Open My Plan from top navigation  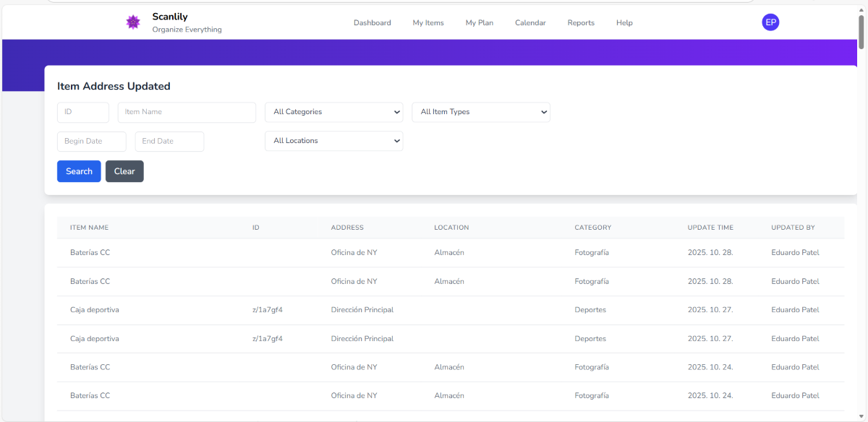pyautogui.click(x=479, y=23)
